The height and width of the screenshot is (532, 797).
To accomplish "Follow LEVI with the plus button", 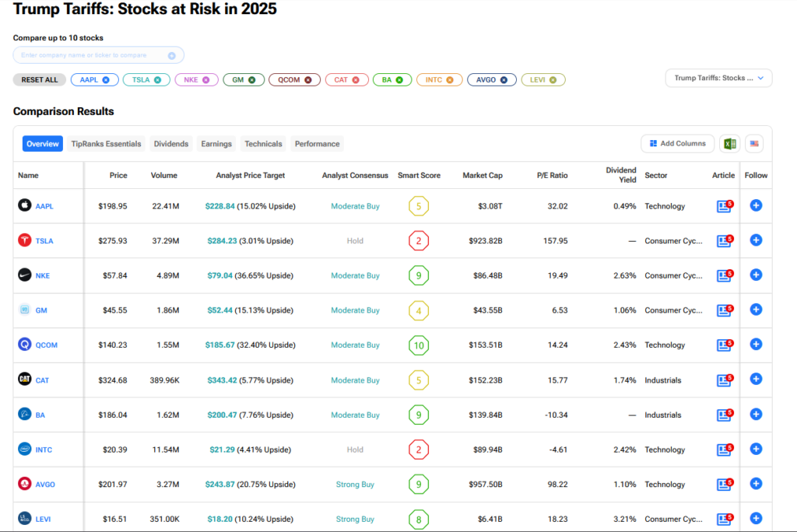I will 756,518.
